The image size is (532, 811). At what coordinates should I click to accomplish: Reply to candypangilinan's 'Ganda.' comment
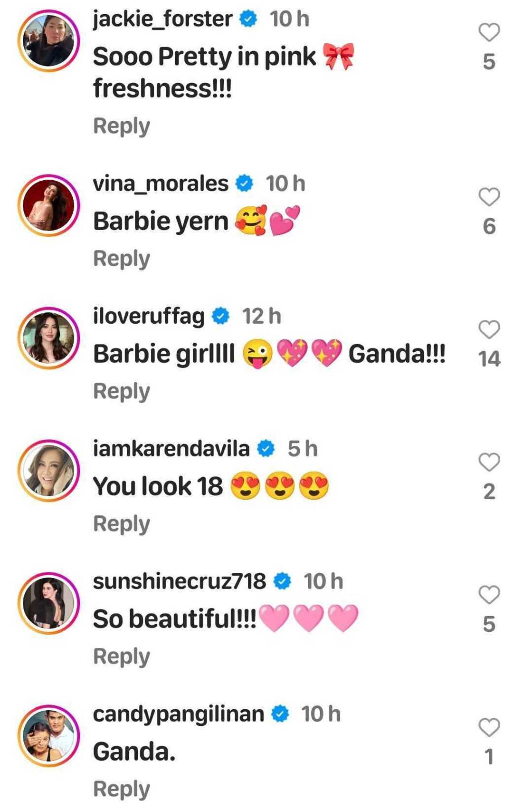[x=122, y=789]
